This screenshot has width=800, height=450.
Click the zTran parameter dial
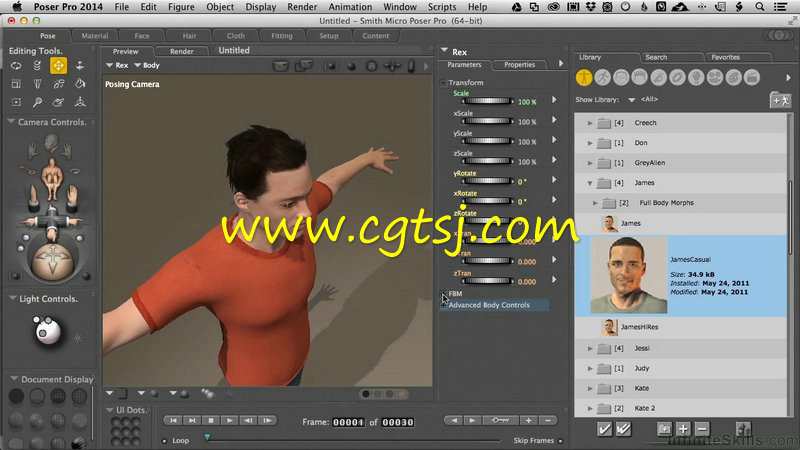click(488, 281)
